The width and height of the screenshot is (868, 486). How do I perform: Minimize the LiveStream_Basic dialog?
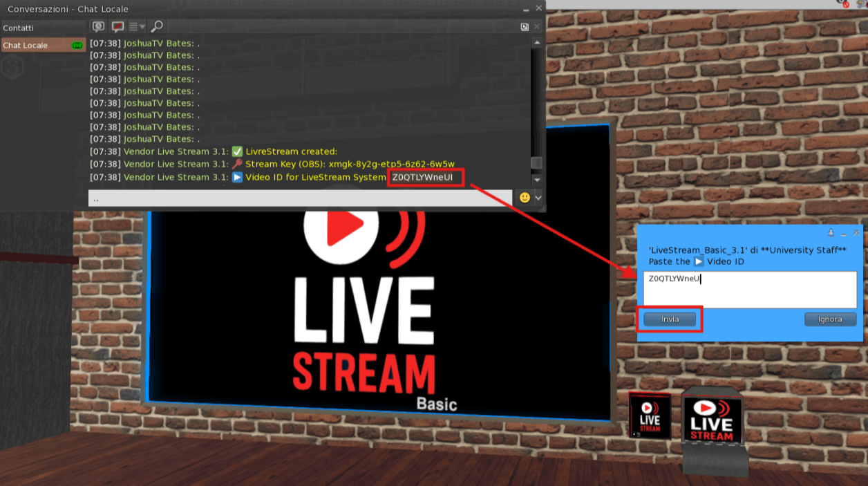point(844,233)
